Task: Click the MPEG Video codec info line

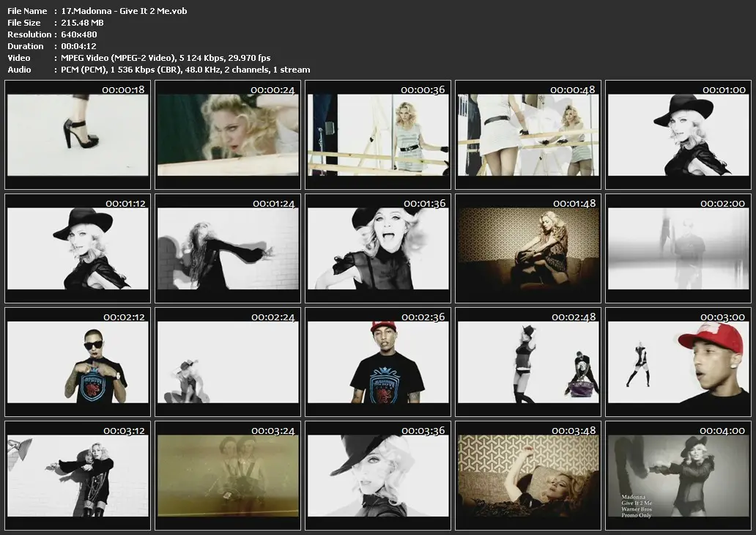Action: (x=166, y=58)
